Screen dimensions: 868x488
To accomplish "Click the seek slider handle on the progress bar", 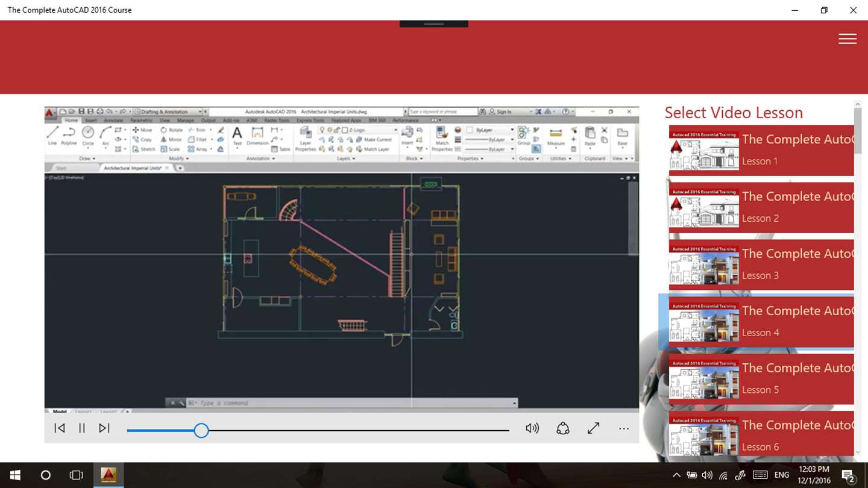I will 201,430.
